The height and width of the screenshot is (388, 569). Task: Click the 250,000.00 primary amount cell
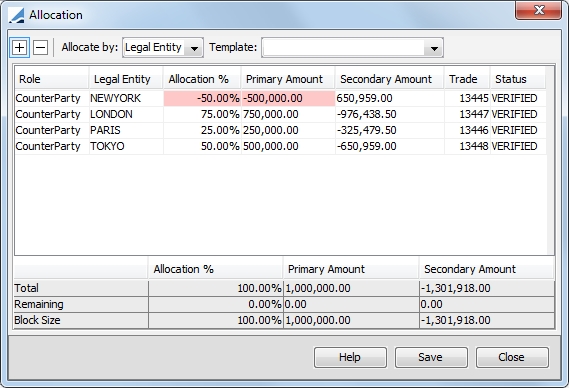(x=288, y=130)
